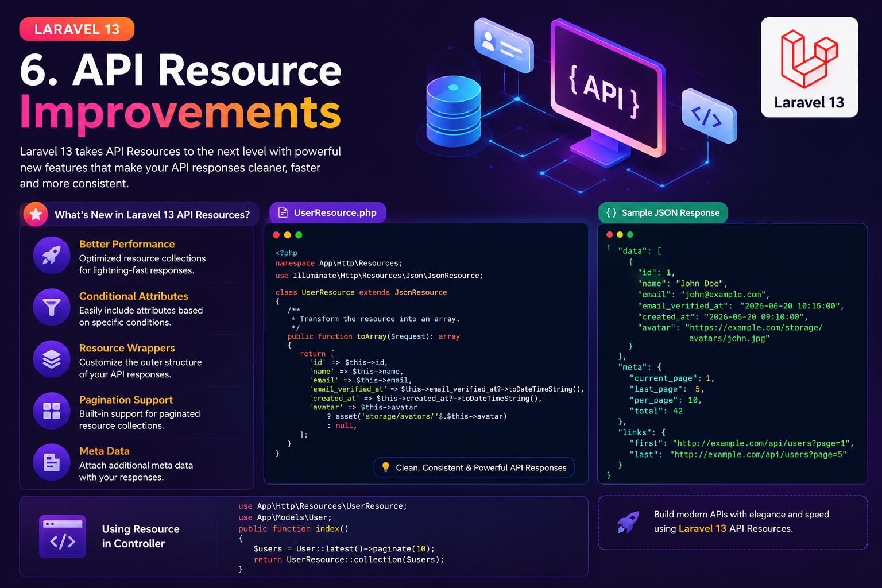Click the "per_page": 10 JSON line
Image resolution: width=882 pixels, height=588 pixels.
click(666, 400)
